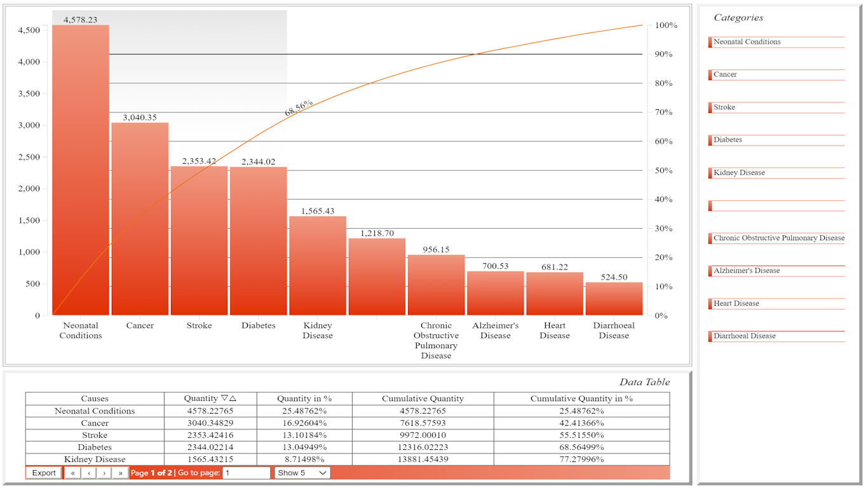
Task: Go to previous table page
Action: [88, 473]
